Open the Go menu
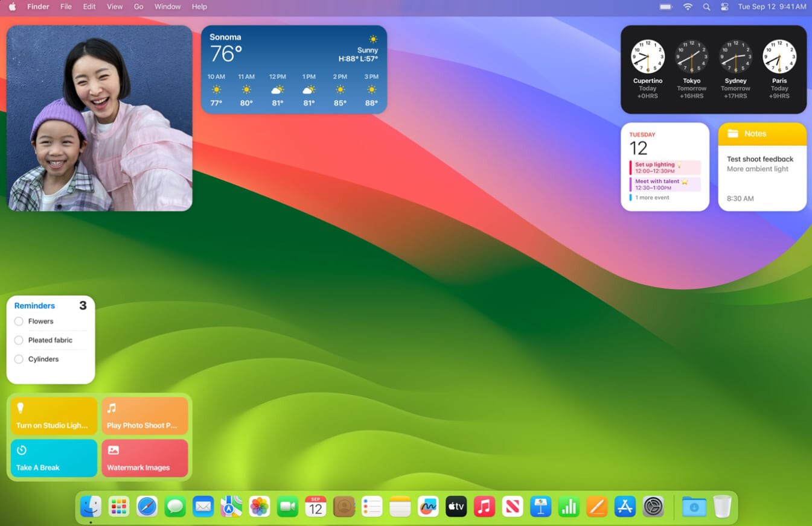812x526 pixels. 138,7
